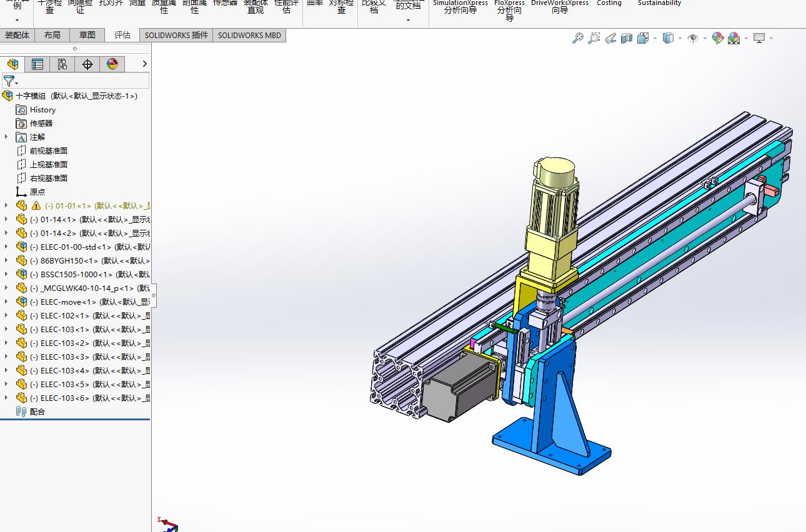Expand the ELEC-01-00-std<1> subassembly
This screenshot has width=806, height=532.
tap(6, 247)
